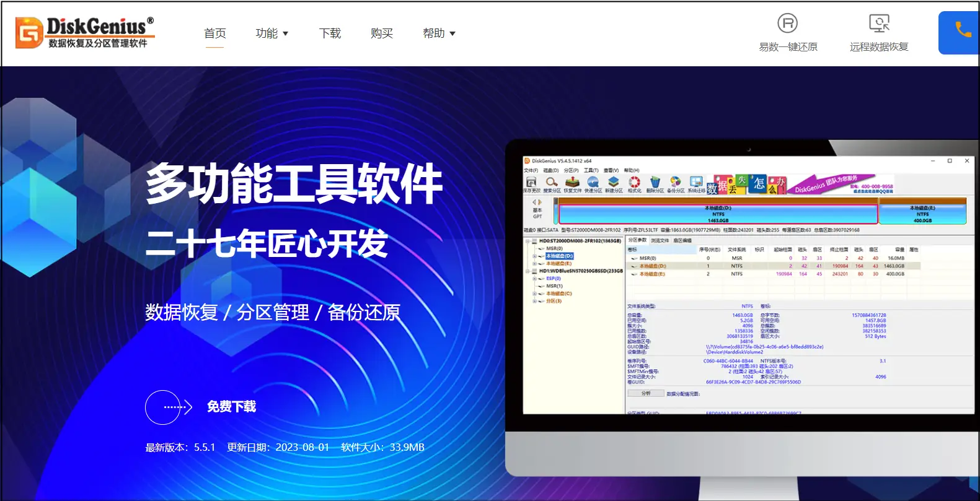Click the 最新版本: 5.5.1 text
Viewport: 980px width, 501px height.
pos(180,447)
